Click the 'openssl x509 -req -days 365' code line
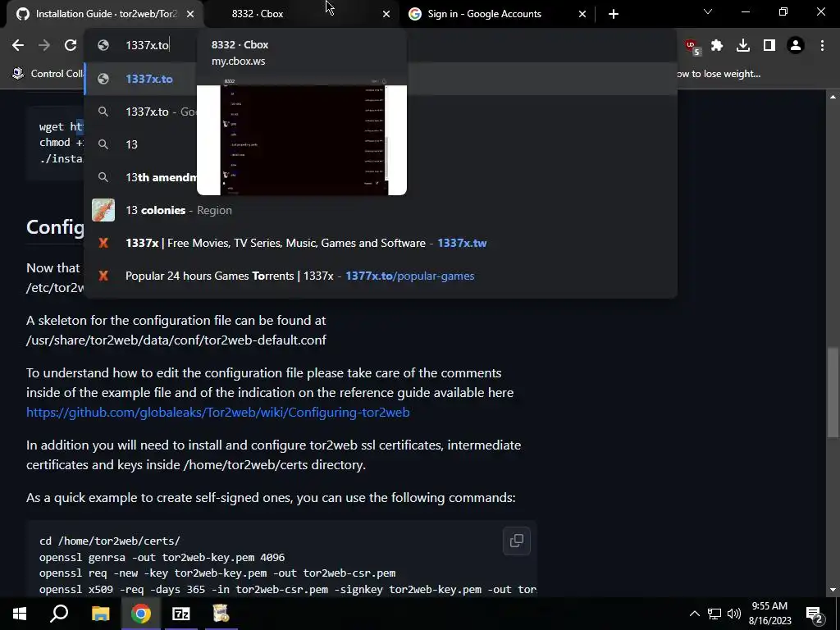The image size is (840, 630). click(x=288, y=589)
